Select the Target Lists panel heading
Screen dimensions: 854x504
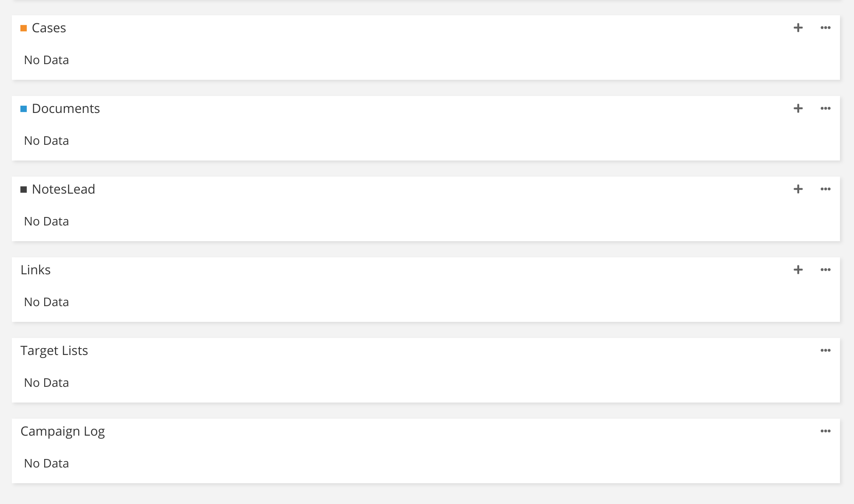(x=54, y=351)
